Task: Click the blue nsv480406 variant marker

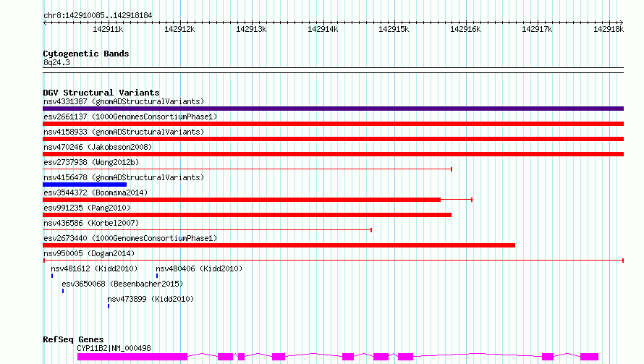Action: point(157,276)
